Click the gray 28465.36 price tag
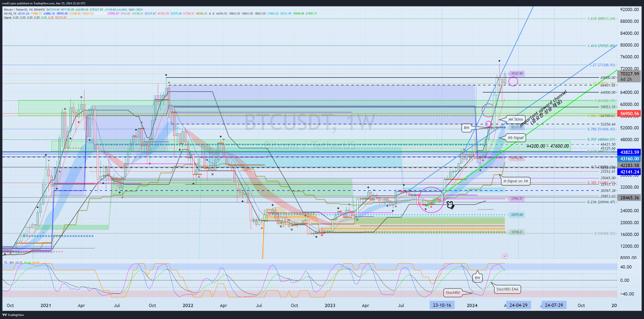The height and width of the screenshot is (319, 644). coord(629,198)
